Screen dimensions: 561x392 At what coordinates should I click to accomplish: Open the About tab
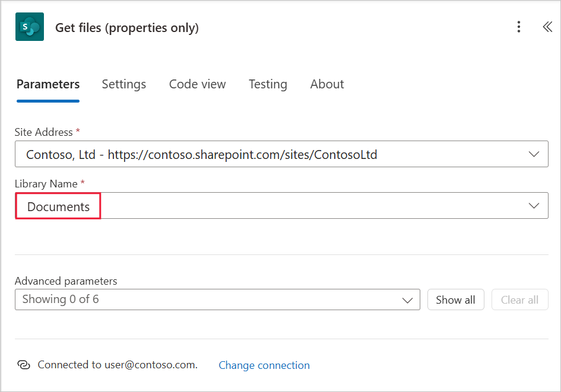tap(327, 84)
